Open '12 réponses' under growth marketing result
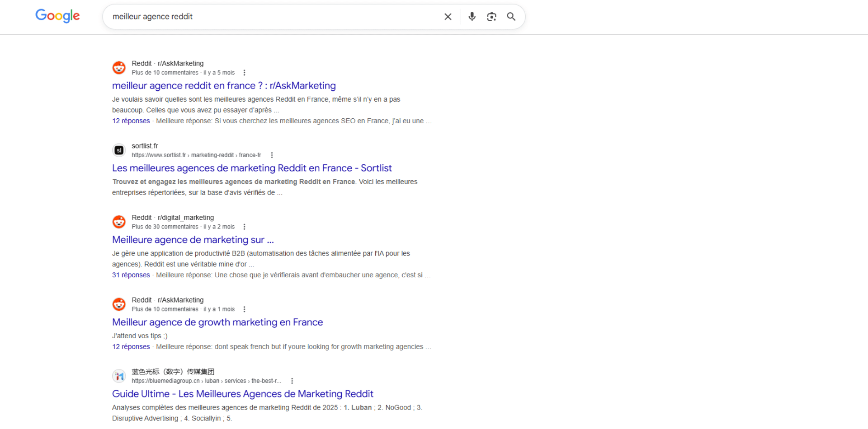 coord(131,347)
